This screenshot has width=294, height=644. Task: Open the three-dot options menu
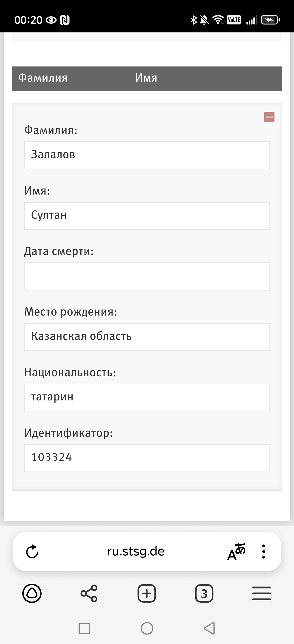[263, 552]
